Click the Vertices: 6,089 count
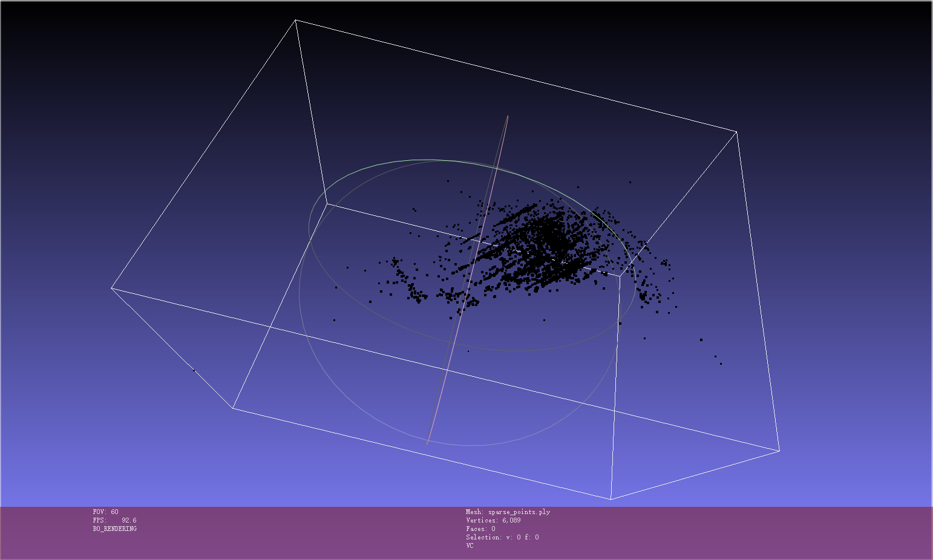 click(x=493, y=520)
